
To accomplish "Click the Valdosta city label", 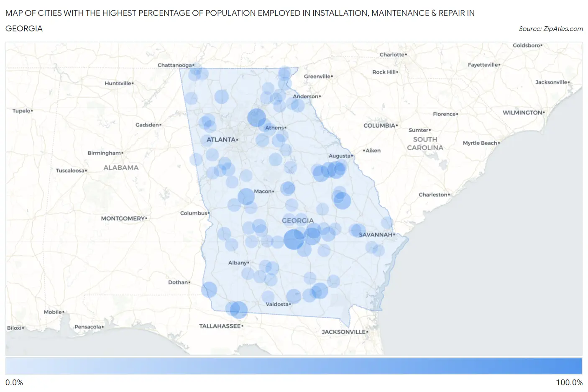I will [277, 305].
